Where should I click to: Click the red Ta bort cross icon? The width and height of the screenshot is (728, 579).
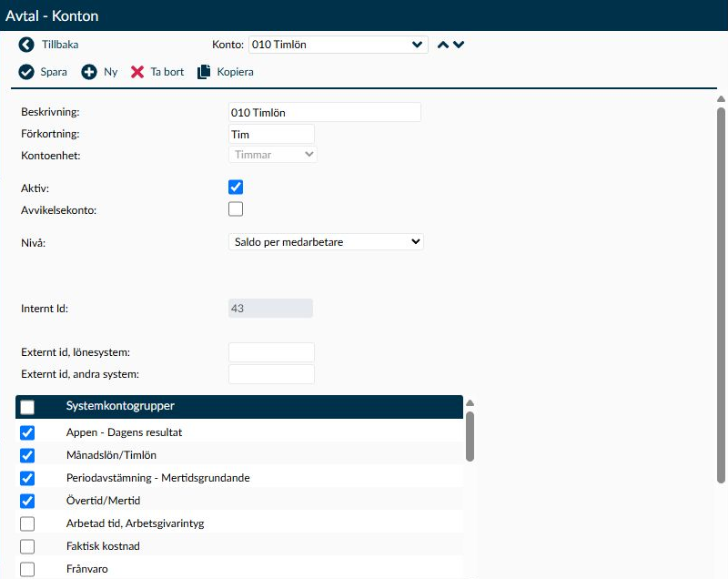(137, 72)
